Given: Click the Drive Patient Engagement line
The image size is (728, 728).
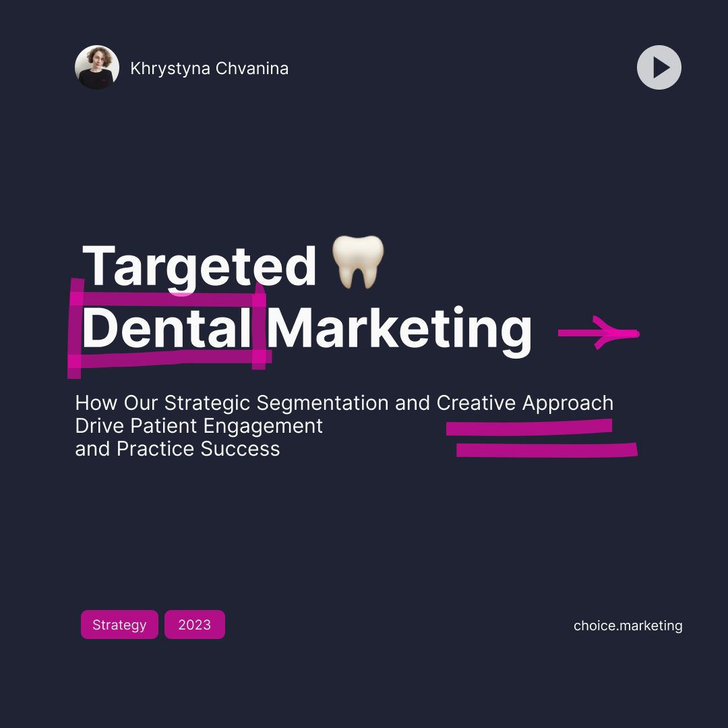Looking at the screenshot, I should coord(199,426).
